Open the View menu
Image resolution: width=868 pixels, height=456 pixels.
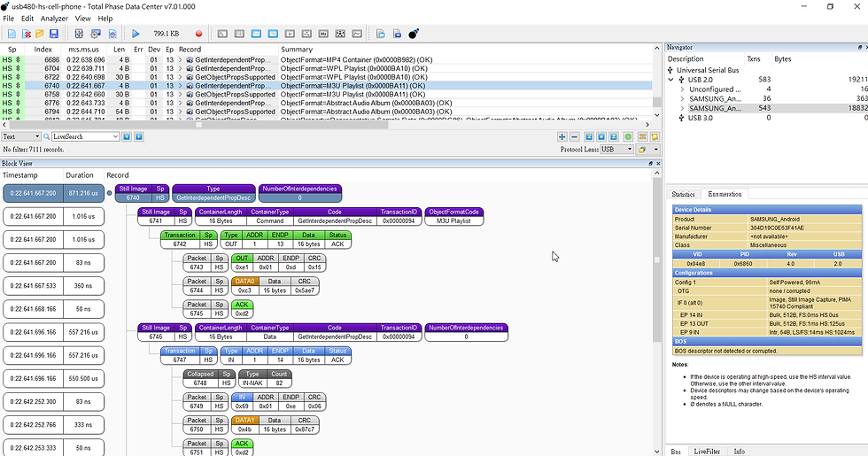83,19
